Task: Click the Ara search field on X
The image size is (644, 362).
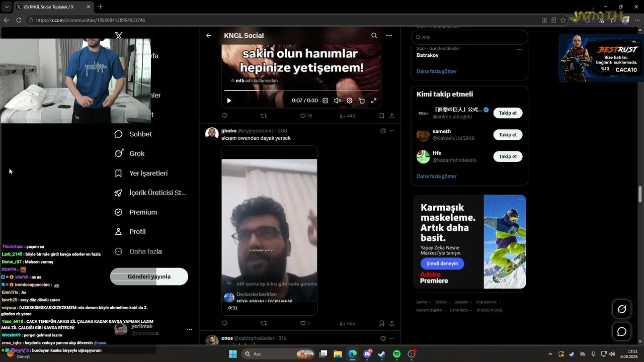Action: coord(469,37)
